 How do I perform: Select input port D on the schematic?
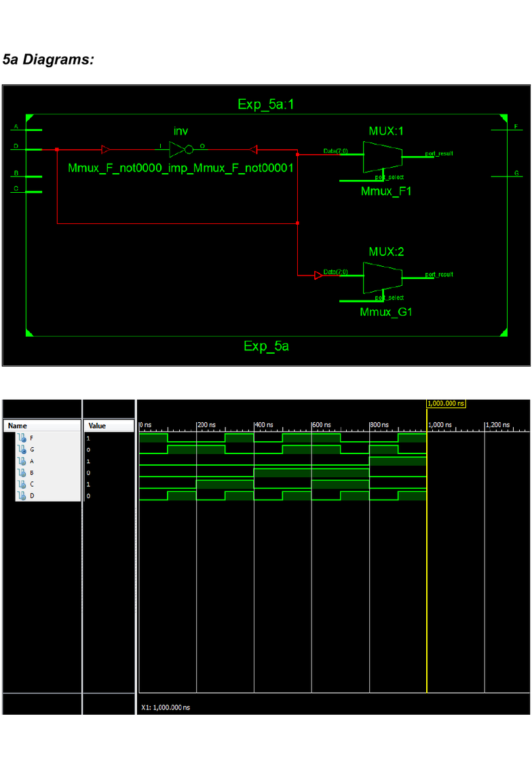[26, 149]
